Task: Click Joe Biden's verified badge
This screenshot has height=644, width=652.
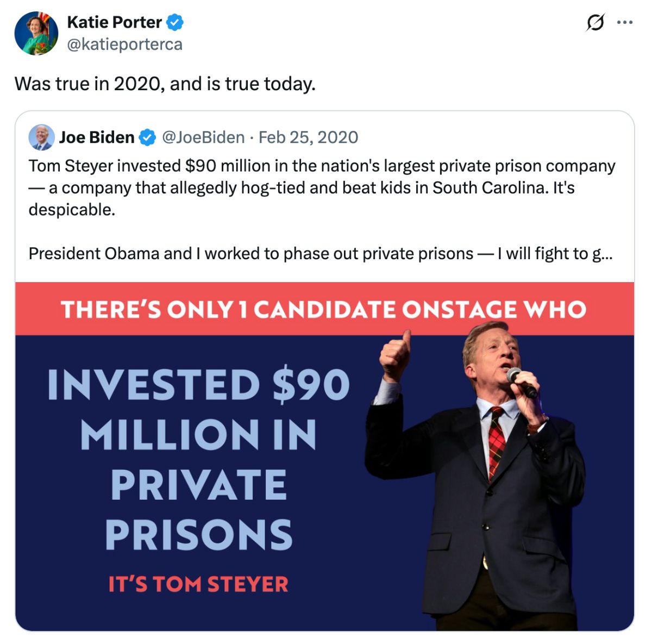Action: tap(147, 137)
